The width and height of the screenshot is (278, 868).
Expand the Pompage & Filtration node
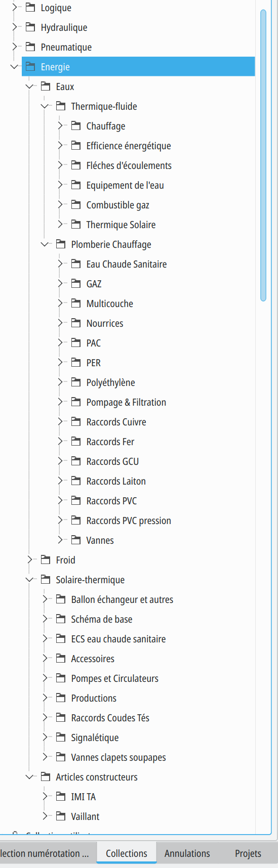[x=60, y=402]
